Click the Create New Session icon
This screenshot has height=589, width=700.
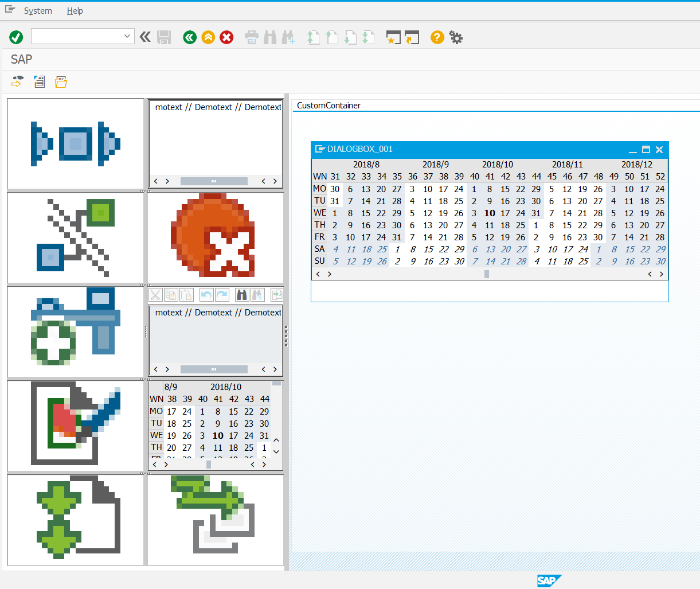click(393, 37)
